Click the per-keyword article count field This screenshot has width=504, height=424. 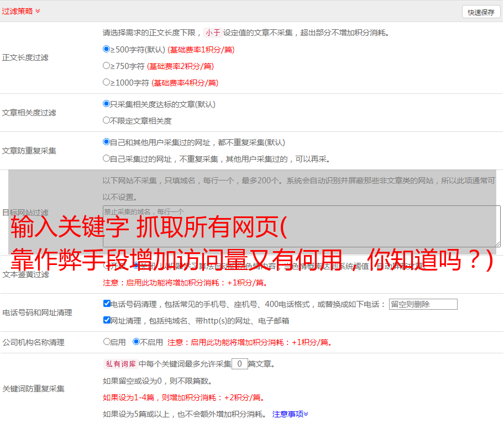click(x=239, y=364)
